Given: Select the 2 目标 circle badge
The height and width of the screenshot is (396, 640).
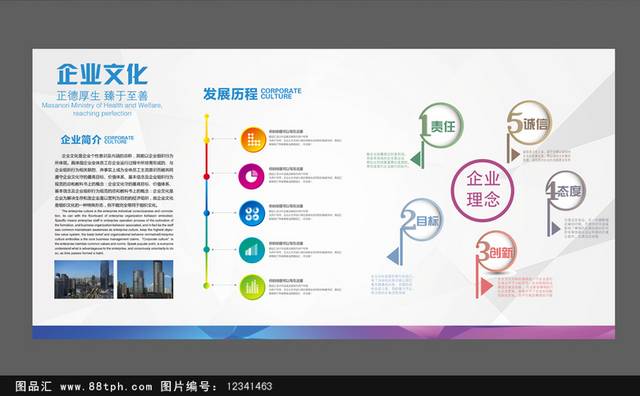Looking at the screenshot, I should (x=422, y=220).
